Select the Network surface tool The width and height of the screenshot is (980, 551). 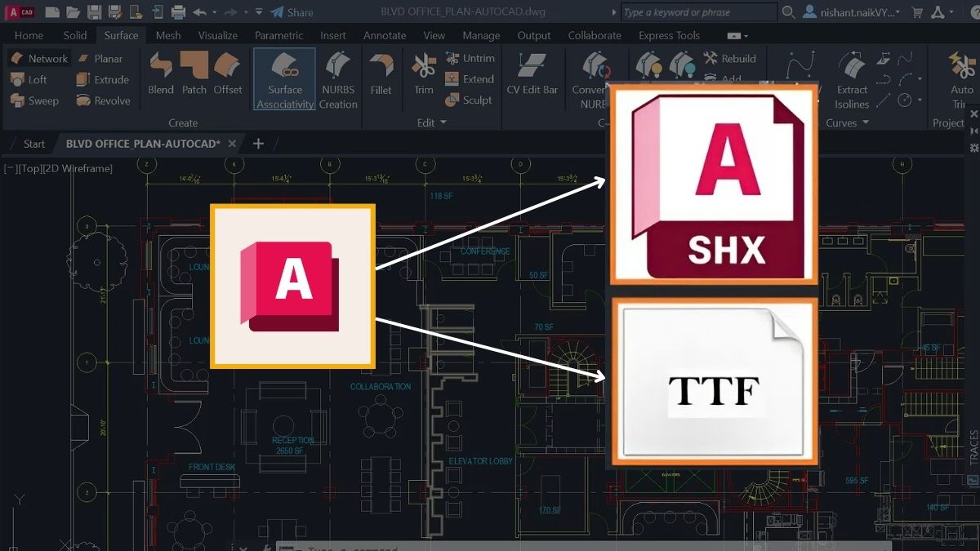[x=38, y=59]
